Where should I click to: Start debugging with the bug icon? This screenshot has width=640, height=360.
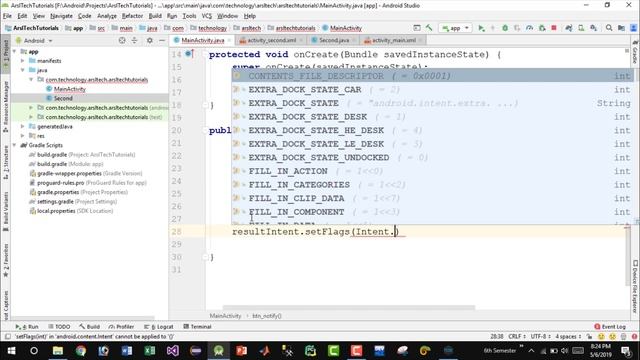pyautogui.click(x=505, y=28)
